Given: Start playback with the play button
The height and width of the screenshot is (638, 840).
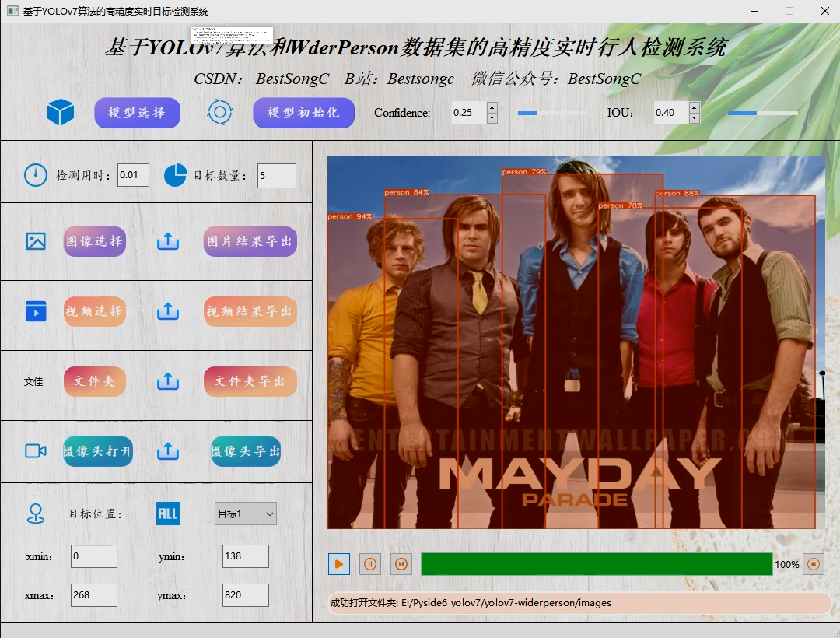Looking at the screenshot, I should 339,564.
